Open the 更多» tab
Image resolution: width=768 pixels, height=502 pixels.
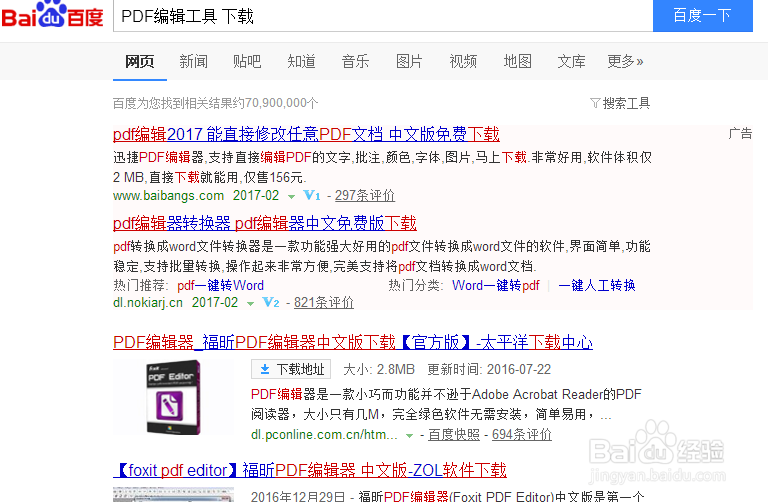click(625, 61)
